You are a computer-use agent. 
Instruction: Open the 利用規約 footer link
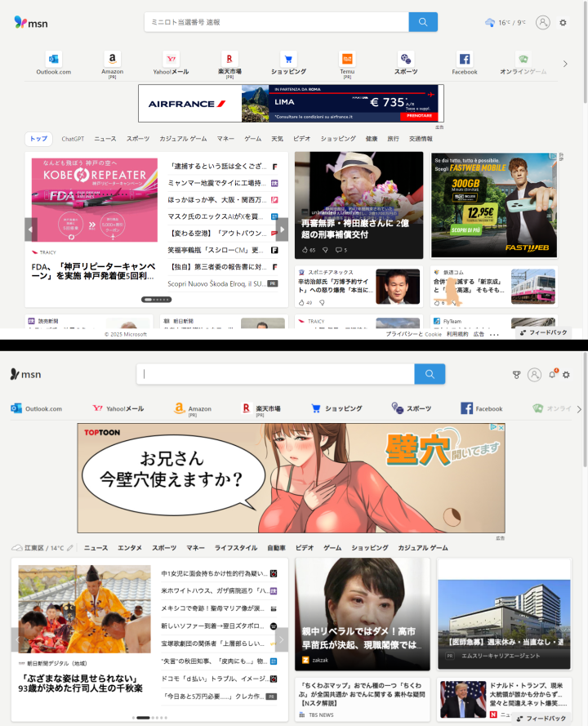click(x=456, y=334)
